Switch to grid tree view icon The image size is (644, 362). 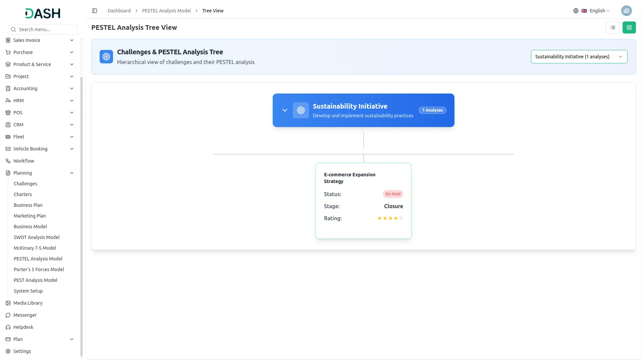coord(629,27)
